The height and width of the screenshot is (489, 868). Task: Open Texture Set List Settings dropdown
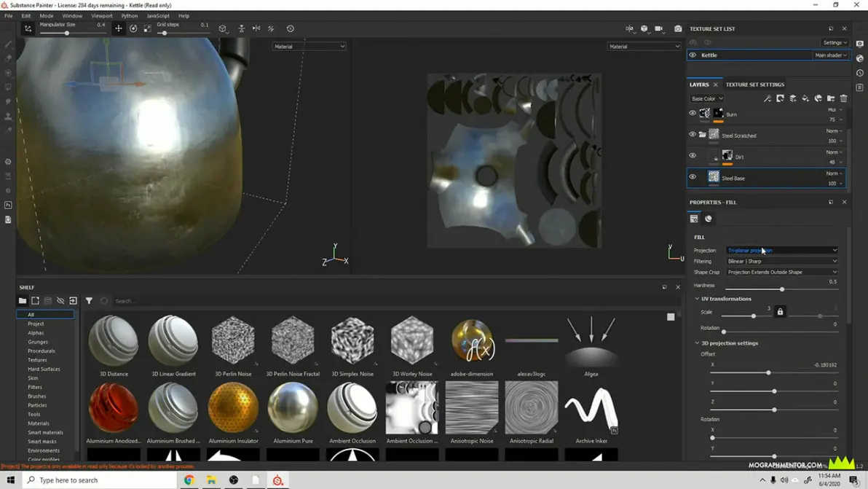[835, 43]
